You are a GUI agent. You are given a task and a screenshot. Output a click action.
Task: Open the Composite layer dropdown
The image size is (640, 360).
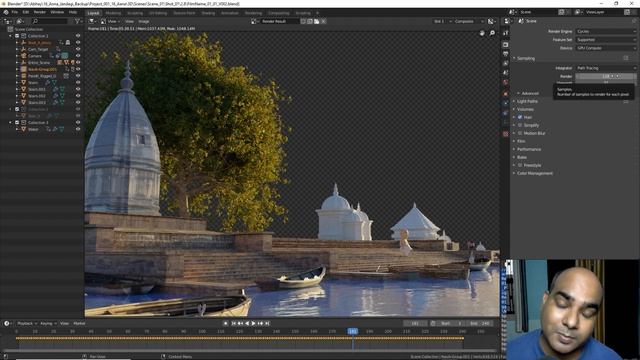[468, 21]
